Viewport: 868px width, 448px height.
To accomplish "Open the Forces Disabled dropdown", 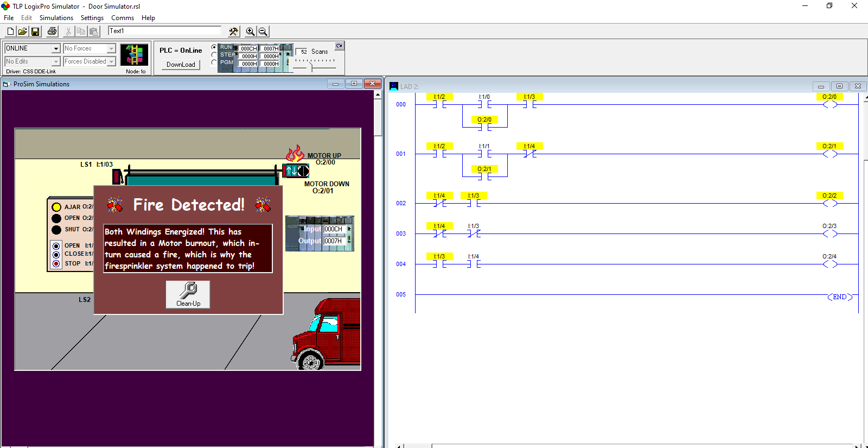I will [x=111, y=62].
